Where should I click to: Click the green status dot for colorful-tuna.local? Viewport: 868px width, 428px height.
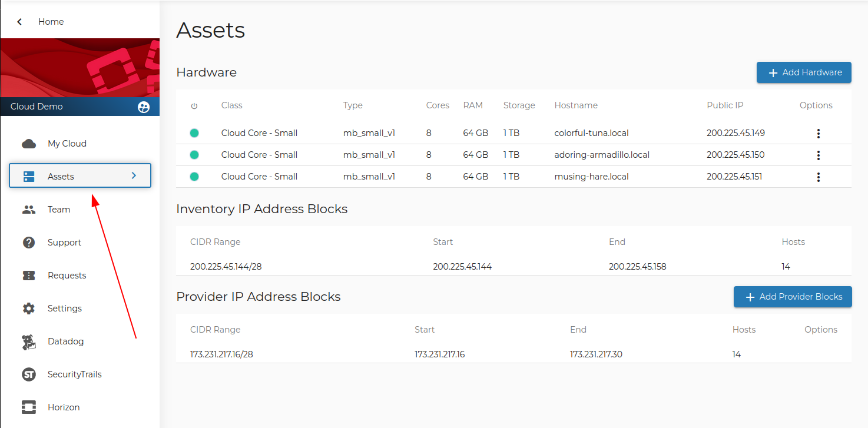pos(194,133)
